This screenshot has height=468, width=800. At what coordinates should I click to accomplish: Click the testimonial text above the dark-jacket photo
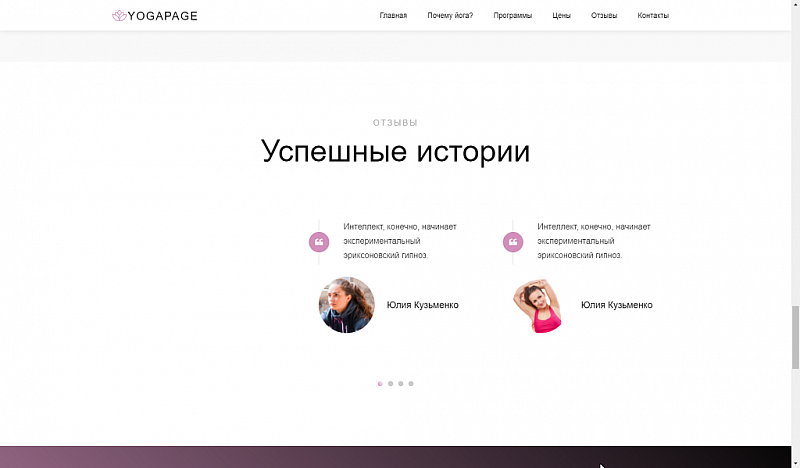[x=400, y=241]
